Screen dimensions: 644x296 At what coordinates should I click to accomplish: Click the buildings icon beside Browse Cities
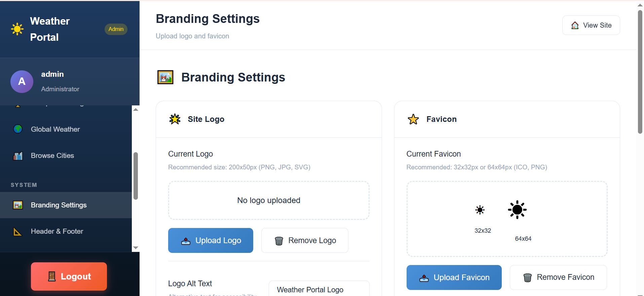18,156
